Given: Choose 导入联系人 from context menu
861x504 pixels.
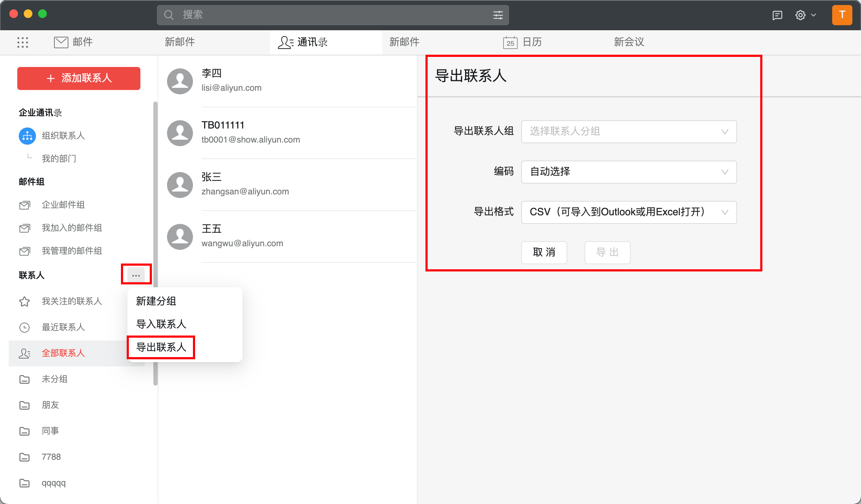Looking at the screenshot, I should click(x=161, y=324).
